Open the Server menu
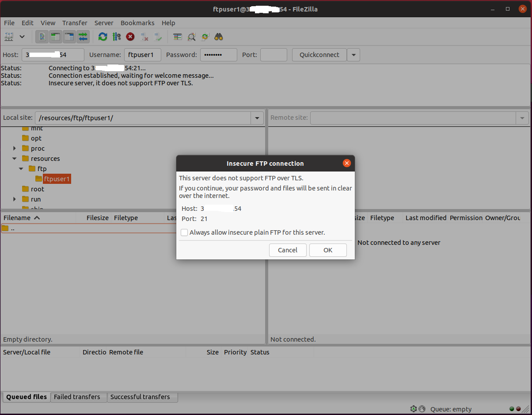The image size is (532, 415). click(104, 23)
